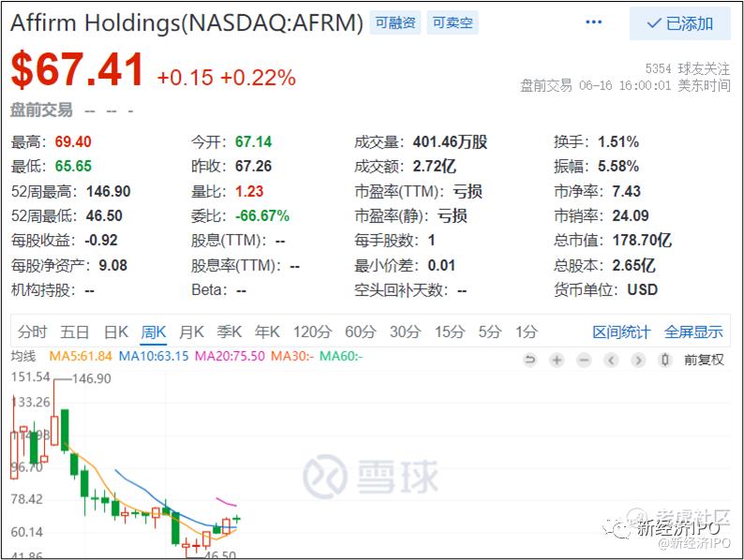744x560 pixels.
Task: Click the chart scroll left arrow icon
Action: (611, 361)
